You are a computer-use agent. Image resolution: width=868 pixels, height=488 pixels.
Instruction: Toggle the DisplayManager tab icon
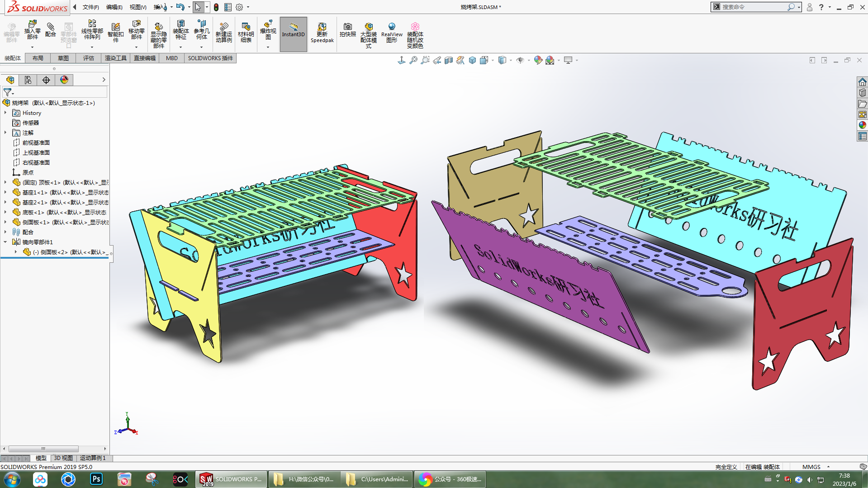(64, 80)
